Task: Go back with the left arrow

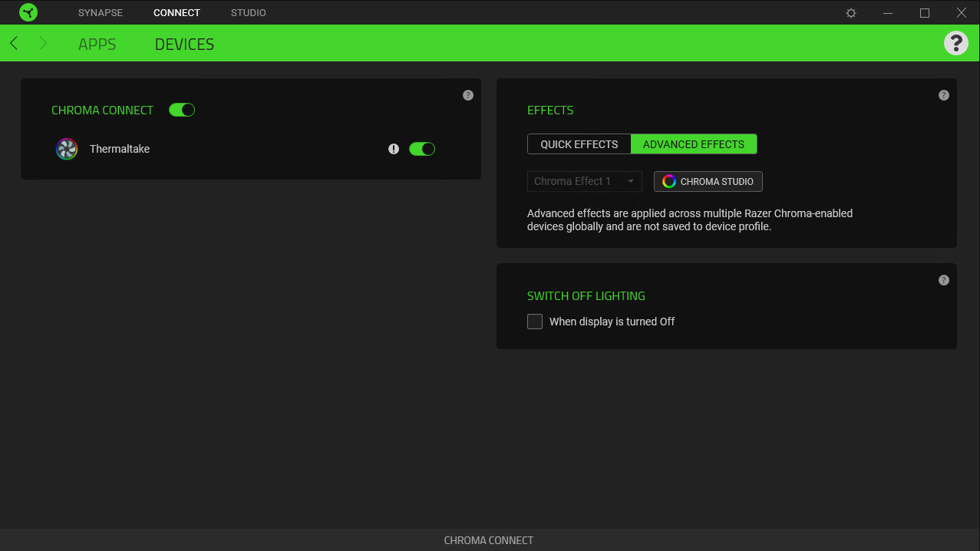Action: click(14, 44)
